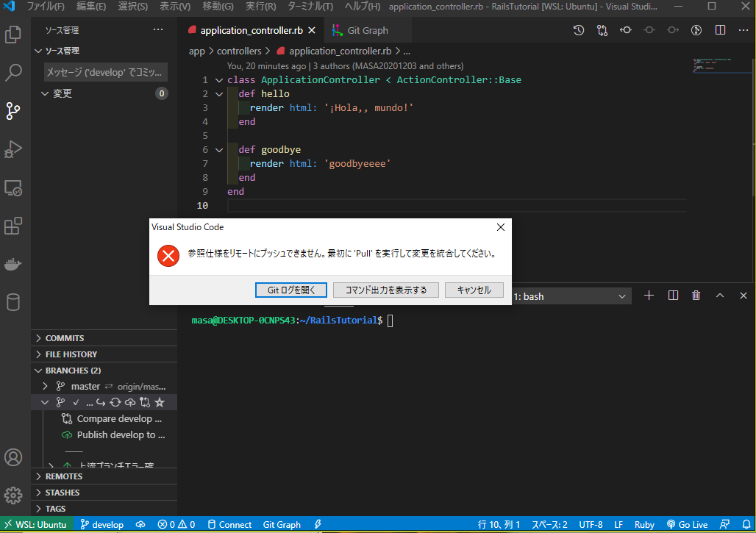Open the Run and Debug view
Viewport: 756px width, 533px height.
(x=13, y=149)
